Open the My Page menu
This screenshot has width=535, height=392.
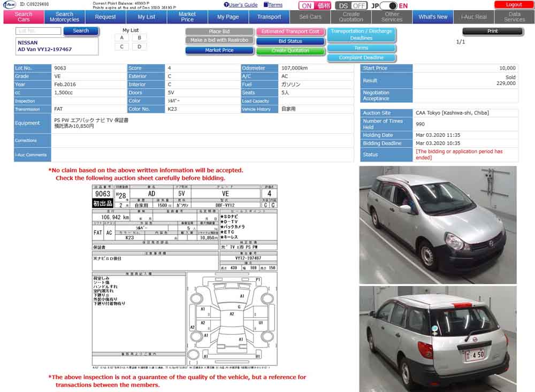pos(228,17)
